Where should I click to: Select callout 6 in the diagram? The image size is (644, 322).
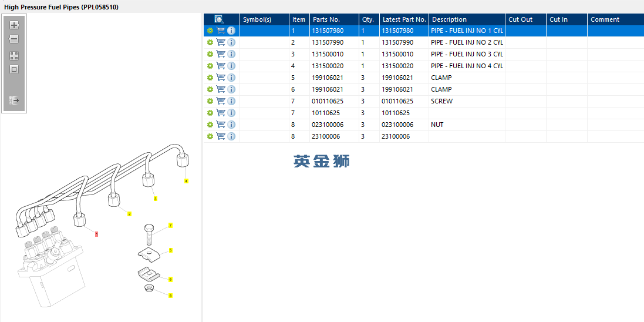[170, 279]
